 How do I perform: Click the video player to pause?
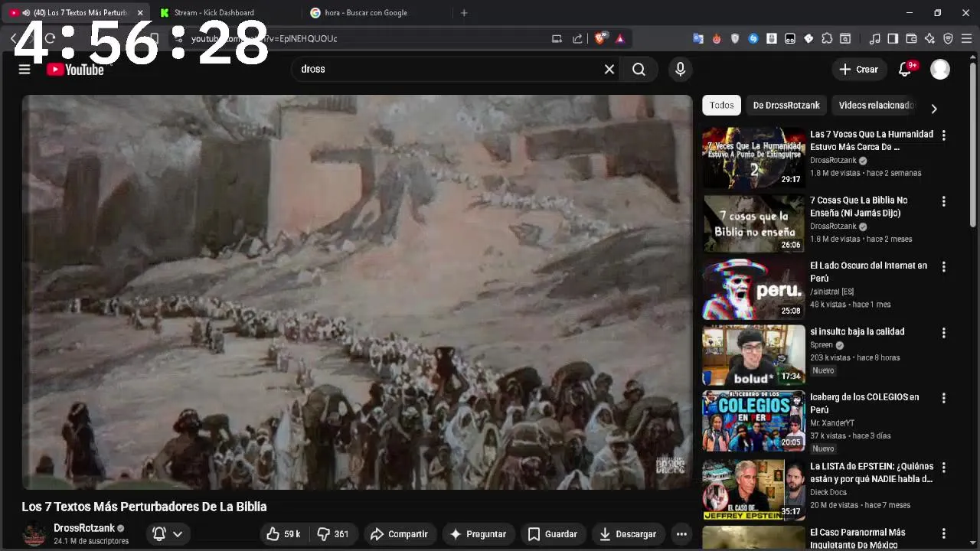[x=357, y=292]
